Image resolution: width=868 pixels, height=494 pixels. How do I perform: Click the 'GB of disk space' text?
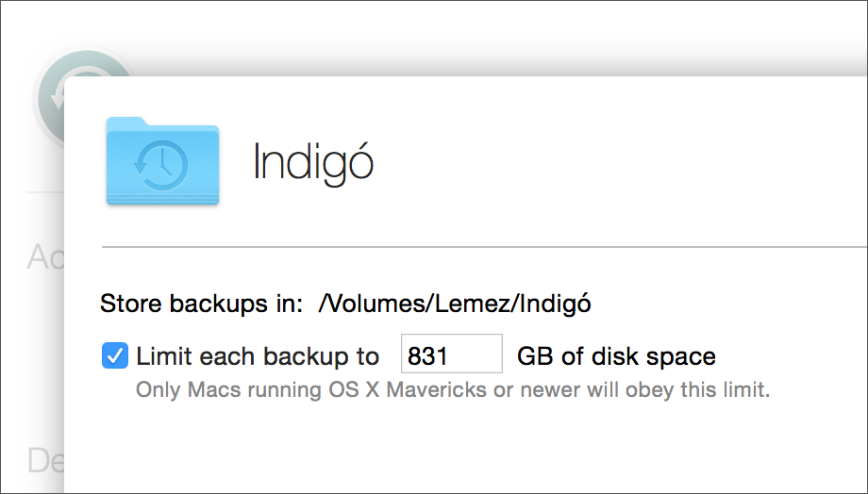(616, 356)
